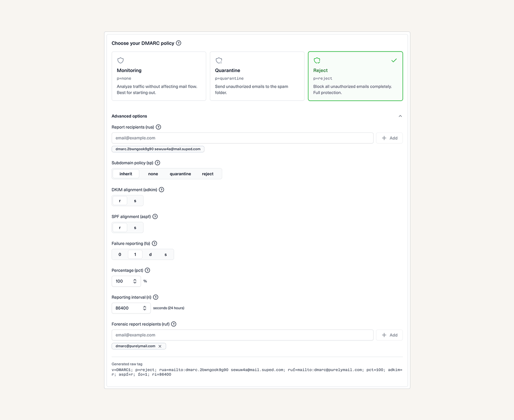
Task: Open SPF alignment (aspf) help icon
Action: [x=155, y=217]
